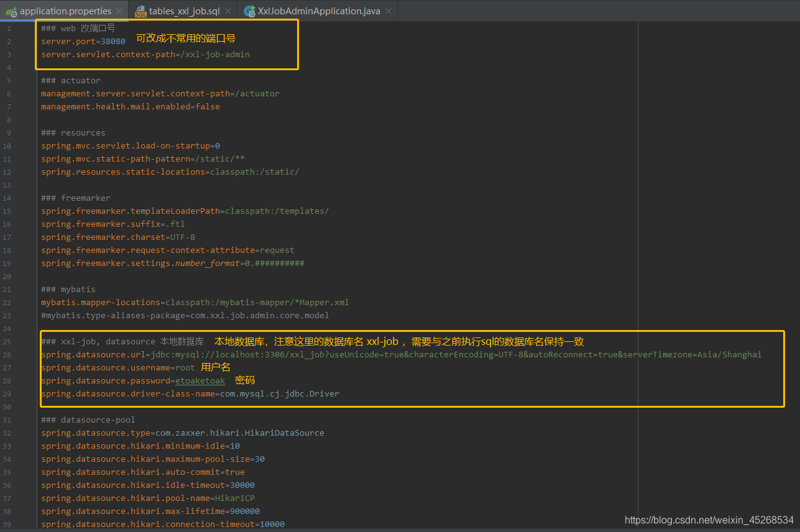Click line number 2 in gutter
Image resolution: width=800 pixels, height=532 pixels.
[9, 41]
